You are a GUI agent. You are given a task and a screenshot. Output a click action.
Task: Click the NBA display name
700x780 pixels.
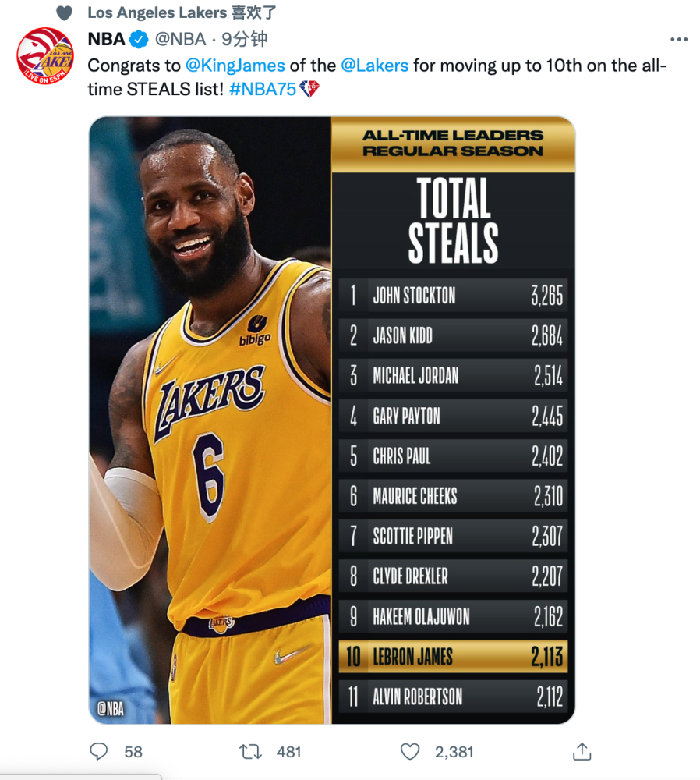[106, 39]
